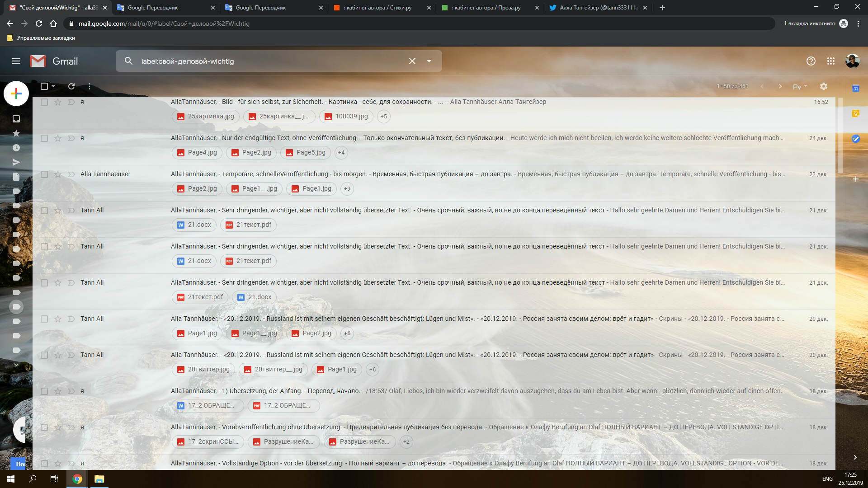Open select-all dropdown arrow
Viewport: 868px width, 488px height.
pos(53,86)
